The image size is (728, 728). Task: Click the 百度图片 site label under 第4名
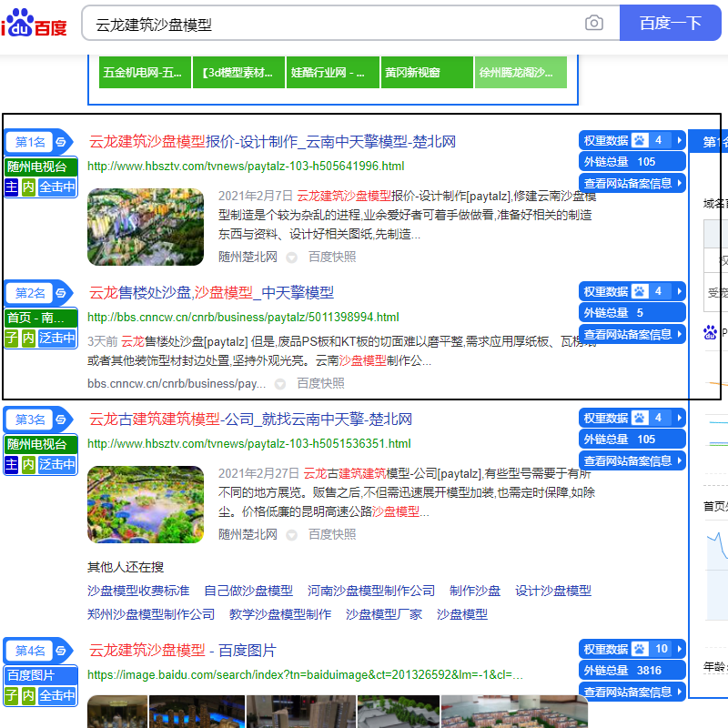click(x=41, y=675)
